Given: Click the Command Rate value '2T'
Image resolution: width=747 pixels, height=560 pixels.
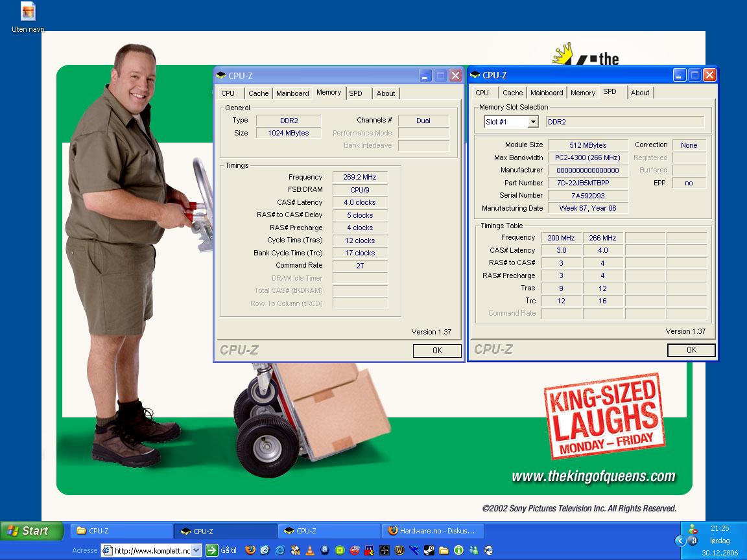Looking at the screenshot, I should (360, 266).
